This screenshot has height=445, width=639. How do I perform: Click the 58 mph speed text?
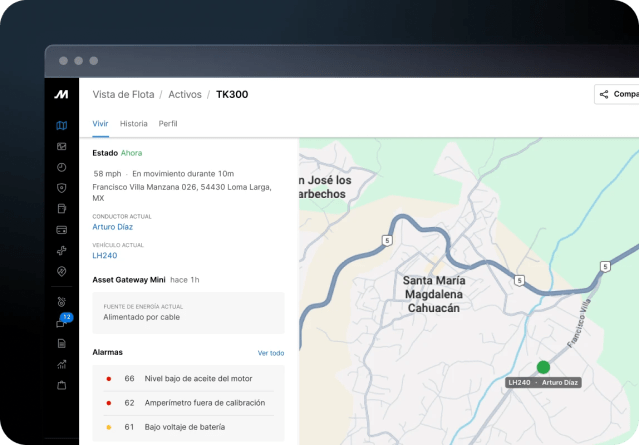[107, 174]
